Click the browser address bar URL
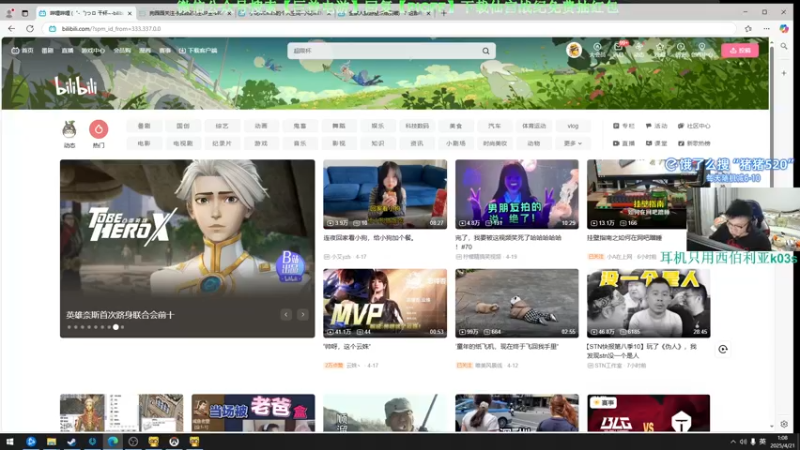Screen dimensions: 800x450 [111, 29]
